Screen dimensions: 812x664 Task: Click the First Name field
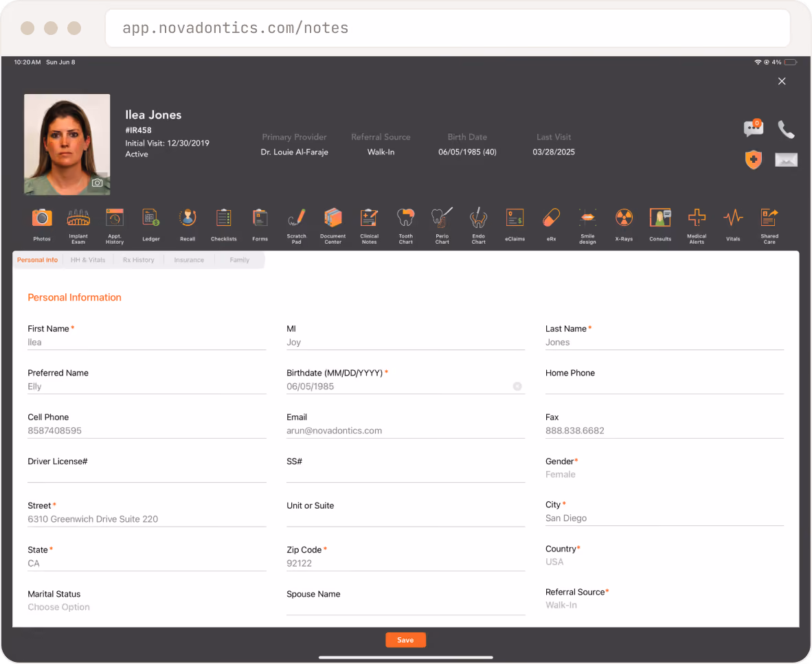[146, 343]
